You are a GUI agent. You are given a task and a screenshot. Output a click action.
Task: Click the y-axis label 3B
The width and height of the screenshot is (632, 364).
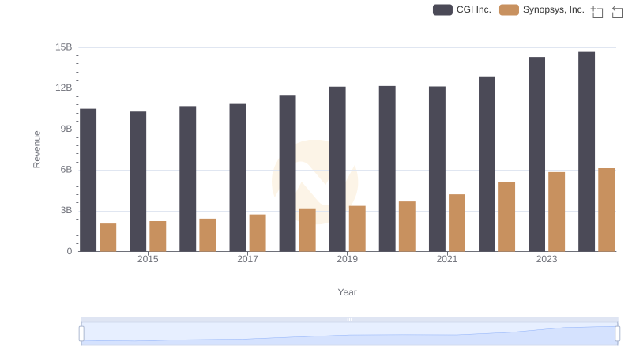(66, 211)
